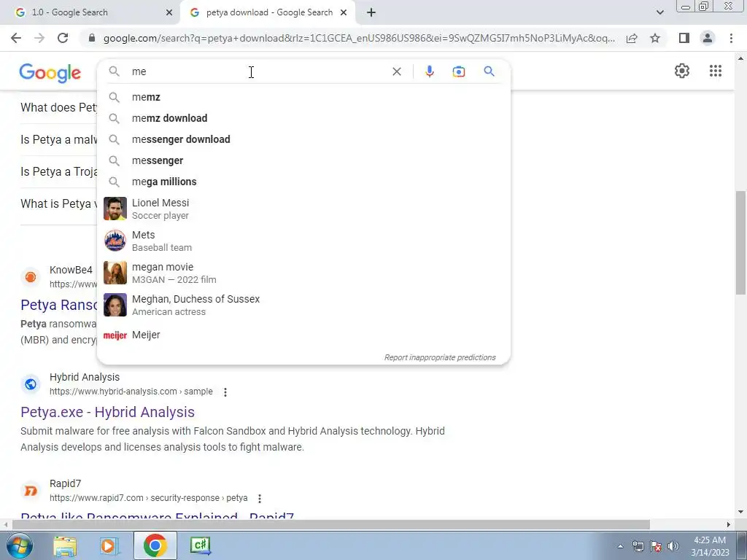Open search by image camera icon
The width and height of the screenshot is (747, 560).
(x=458, y=71)
